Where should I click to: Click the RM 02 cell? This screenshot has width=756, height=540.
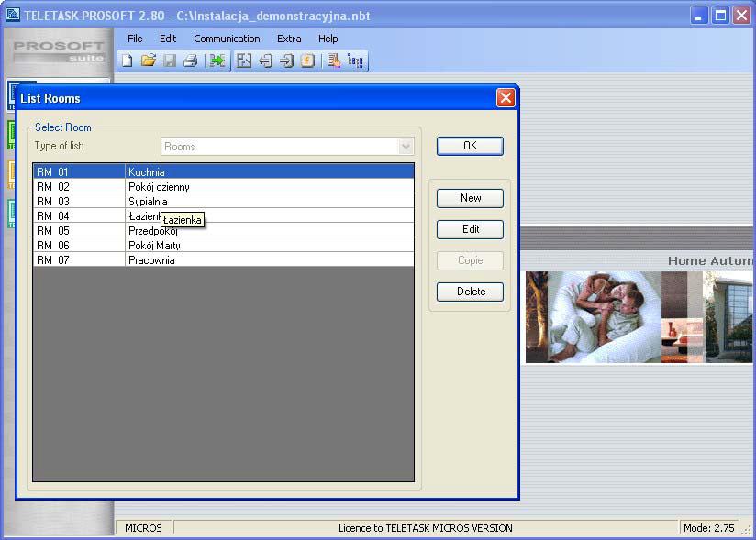click(79, 186)
